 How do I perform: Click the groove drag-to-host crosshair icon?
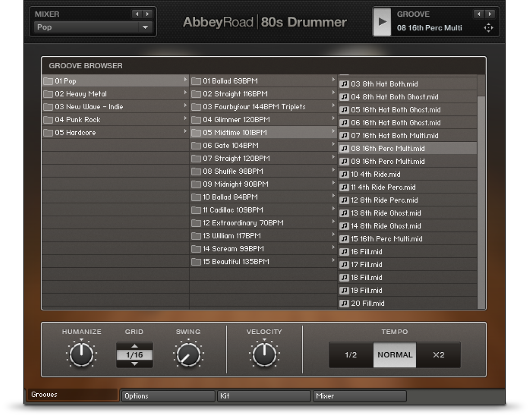pos(488,28)
